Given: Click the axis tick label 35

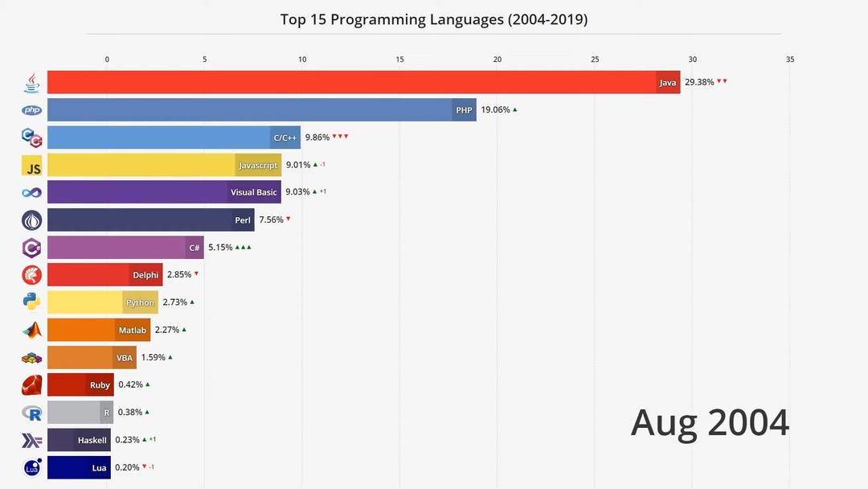Looking at the screenshot, I should click(x=790, y=60).
